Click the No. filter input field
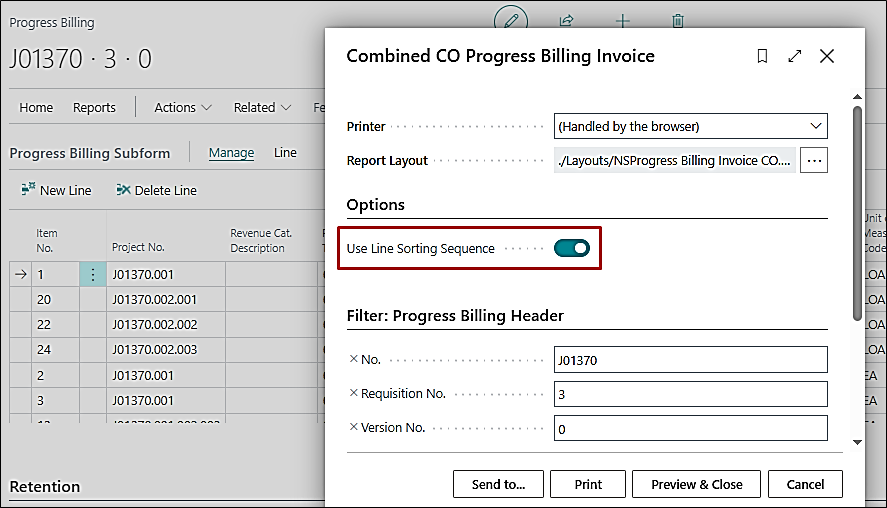The width and height of the screenshot is (887, 508). (x=690, y=360)
